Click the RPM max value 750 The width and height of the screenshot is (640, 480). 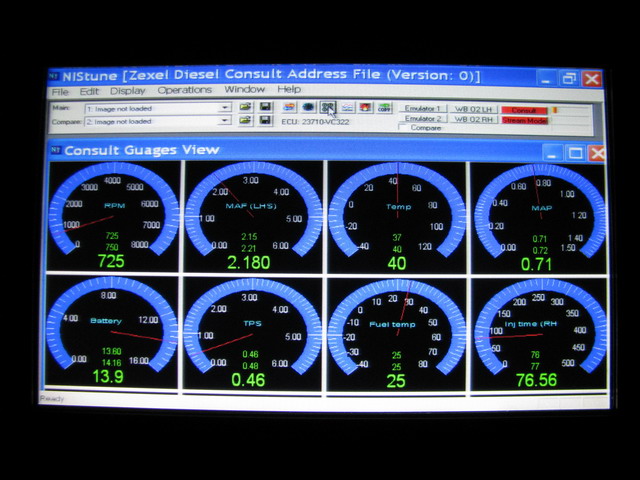112,247
